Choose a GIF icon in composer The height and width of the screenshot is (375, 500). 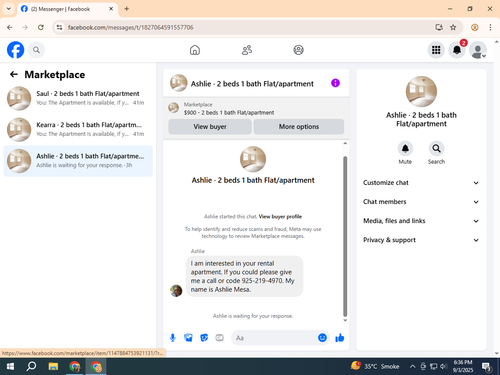click(x=219, y=338)
